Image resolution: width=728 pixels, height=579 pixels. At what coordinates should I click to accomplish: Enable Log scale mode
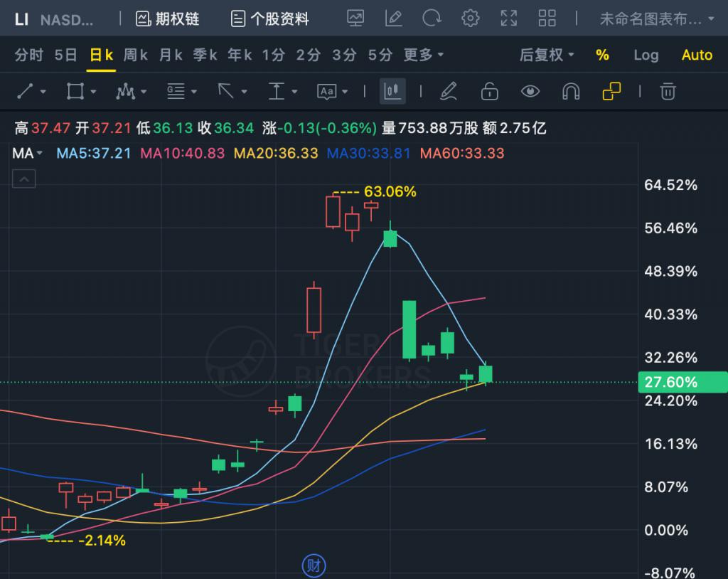pyautogui.click(x=646, y=55)
